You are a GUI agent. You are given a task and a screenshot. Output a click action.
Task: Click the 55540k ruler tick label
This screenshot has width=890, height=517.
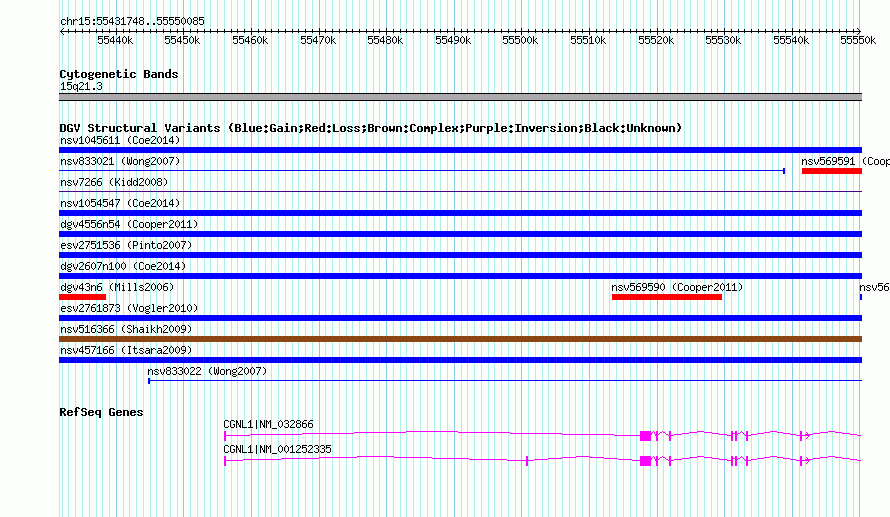point(791,40)
